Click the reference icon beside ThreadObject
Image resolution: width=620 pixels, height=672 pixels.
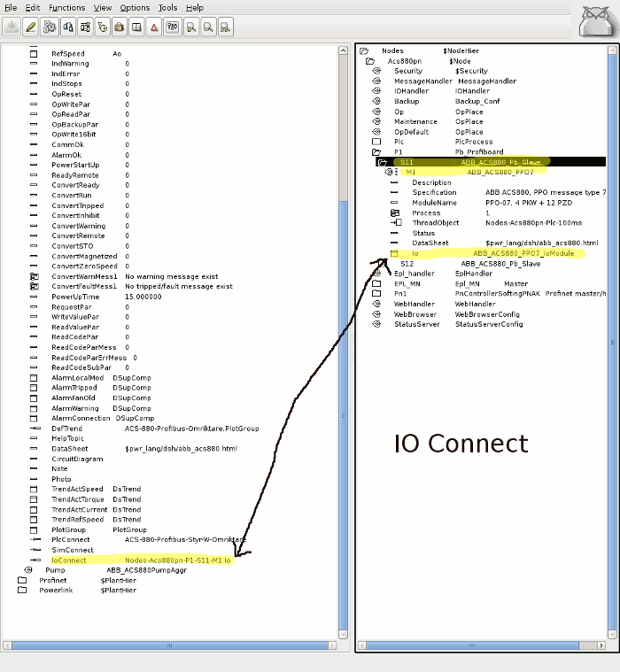click(x=396, y=223)
